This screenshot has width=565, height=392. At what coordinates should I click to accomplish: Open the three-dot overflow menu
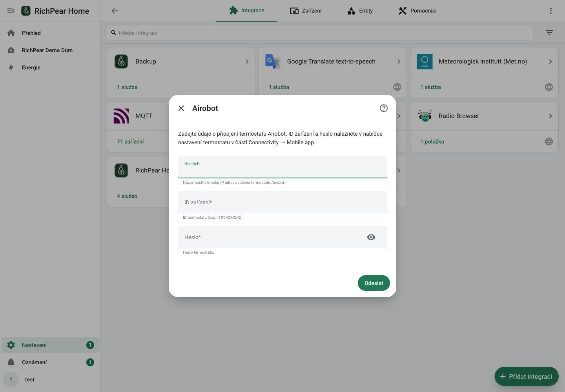point(551,11)
